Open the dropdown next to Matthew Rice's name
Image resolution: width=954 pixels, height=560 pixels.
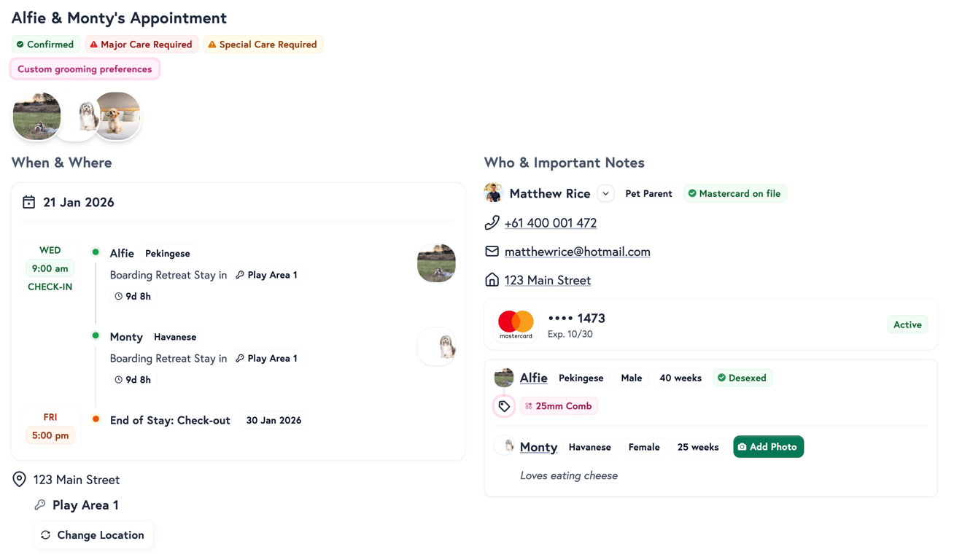(605, 192)
